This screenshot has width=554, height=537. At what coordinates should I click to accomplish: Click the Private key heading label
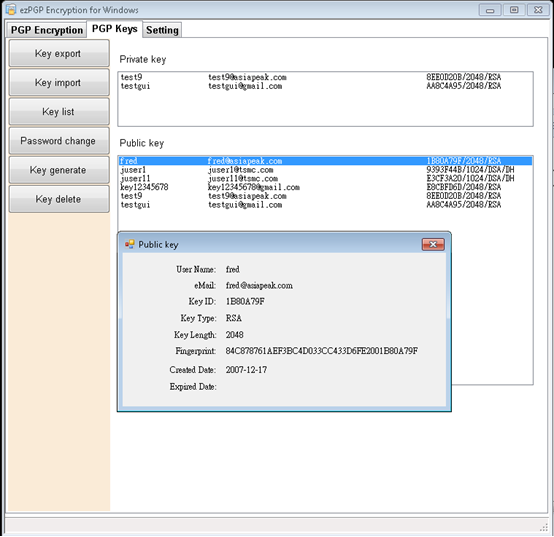click(x=142, y=59)
